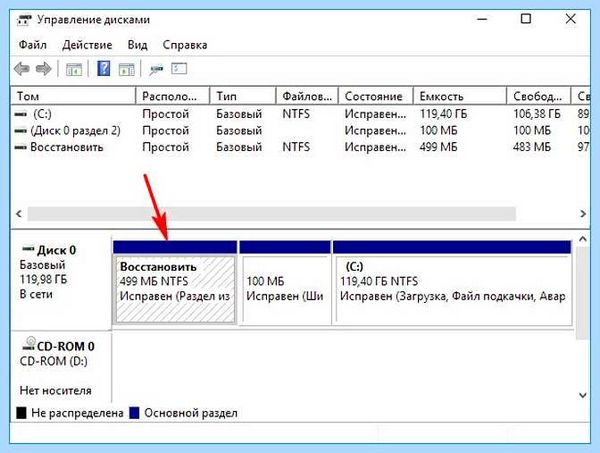Click NTFS cell in the Восстановить row
The width and height of the screenshot is (600, 453).
coord(296,147)
